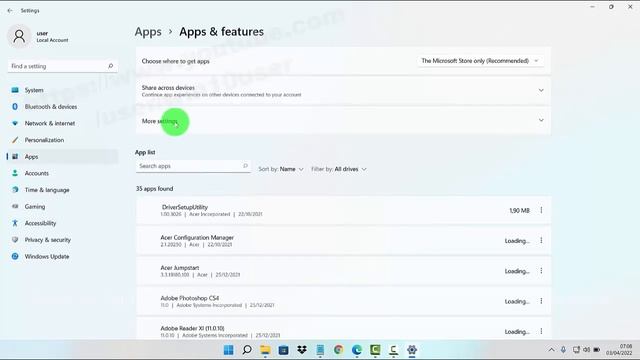Screen dimensions: 640x360
Task: Open the Microsoft Store only dropdown
Action: pyautogui.click(x=480, y=61)
